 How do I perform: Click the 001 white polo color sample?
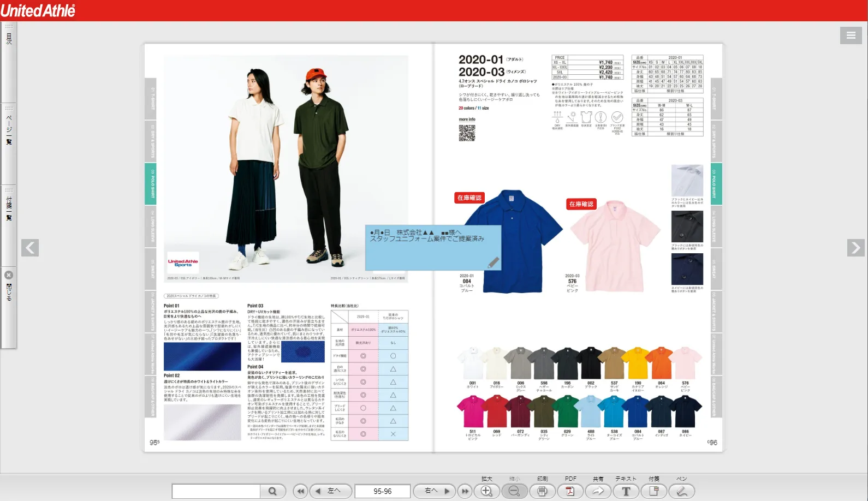(x=472, y=363)
